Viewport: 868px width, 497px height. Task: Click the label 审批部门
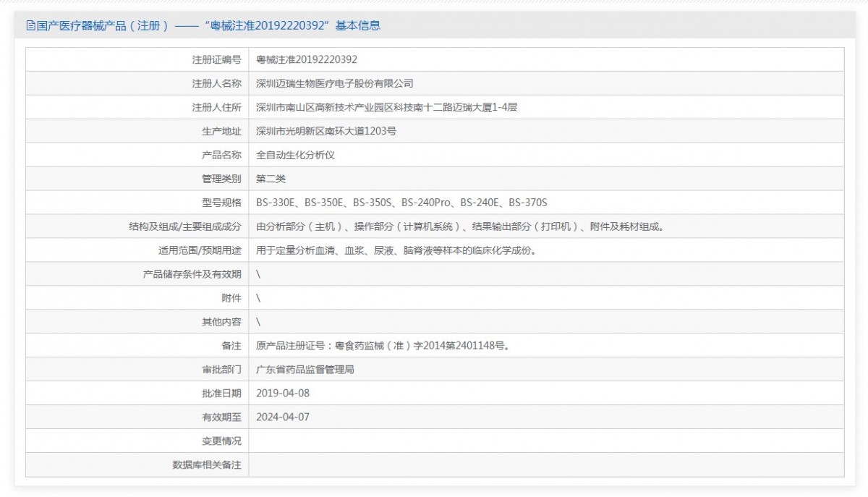click(222, 370)
